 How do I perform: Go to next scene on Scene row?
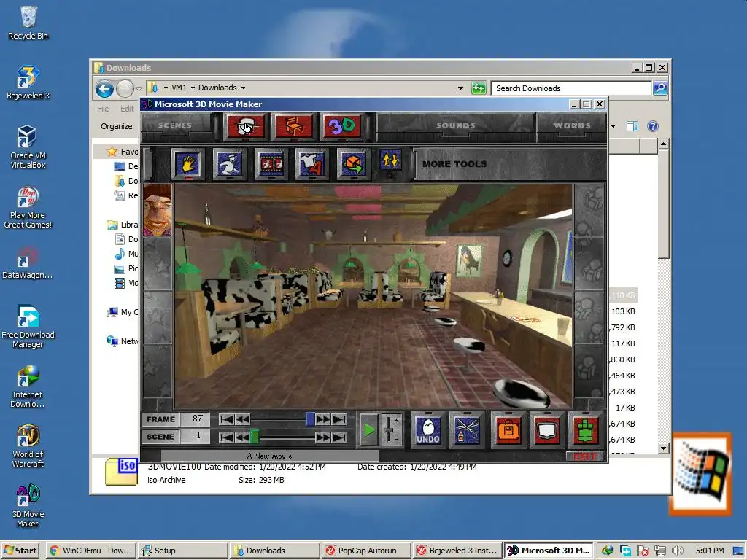coord(323,437)
